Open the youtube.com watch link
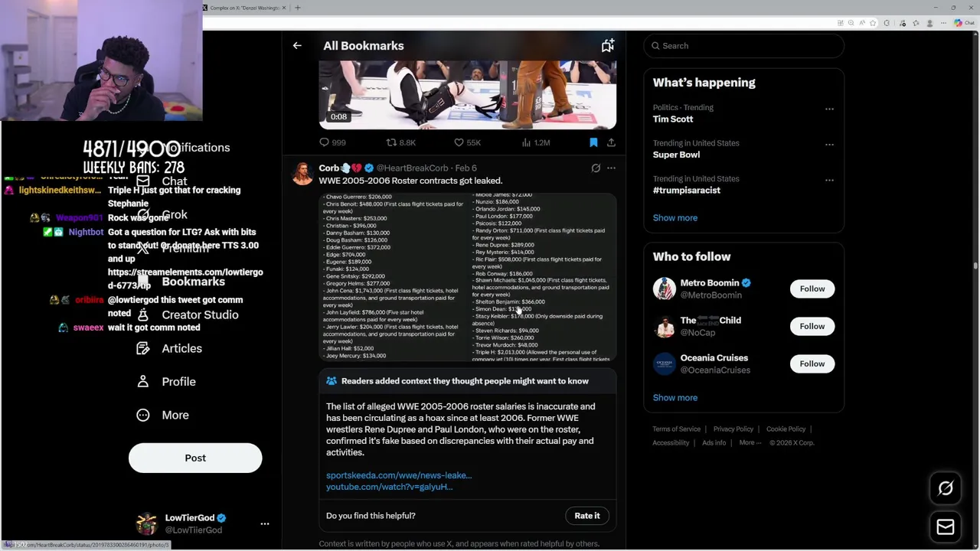Screen dimensions: 980x551 tap(389, 487)
